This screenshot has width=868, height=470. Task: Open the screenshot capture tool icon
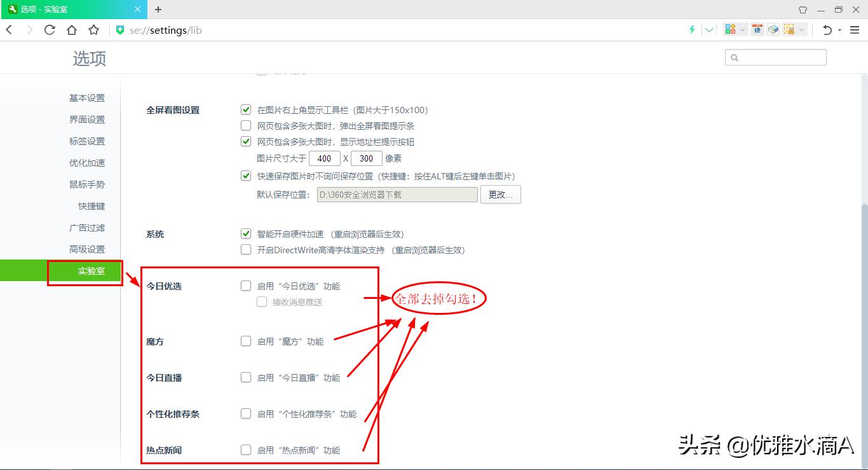788,30
